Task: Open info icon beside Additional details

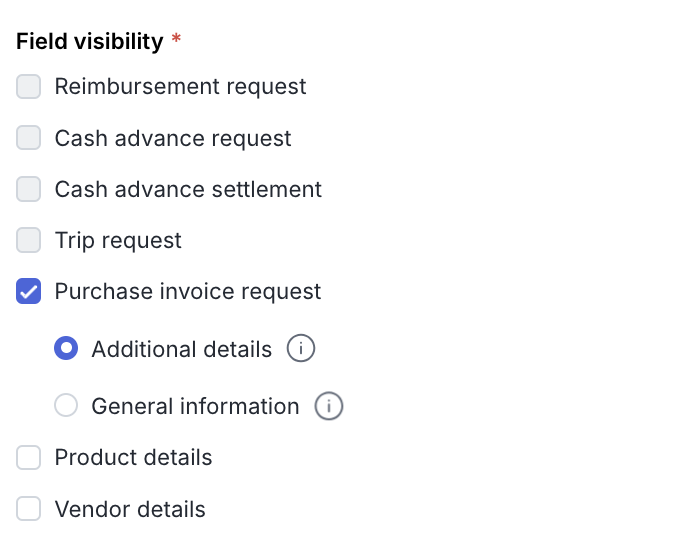Action: pyautogui.click(x=301, y=349)
